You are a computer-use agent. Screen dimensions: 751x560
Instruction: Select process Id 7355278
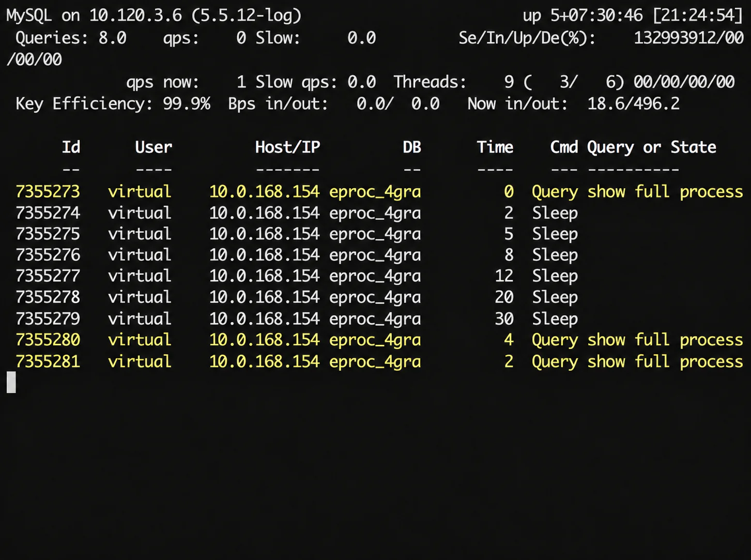pos(48,297)
